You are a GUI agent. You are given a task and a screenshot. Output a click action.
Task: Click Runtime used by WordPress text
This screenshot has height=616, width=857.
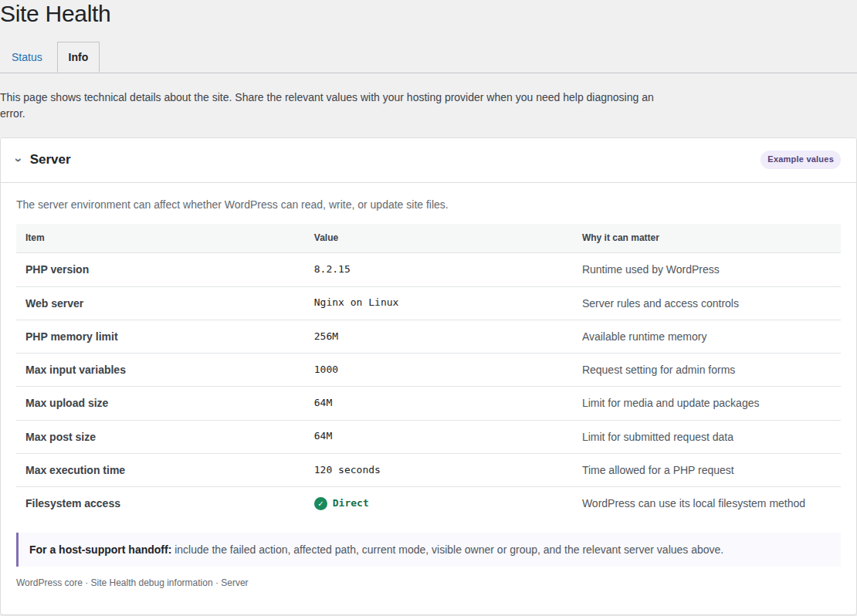(650, 269)
